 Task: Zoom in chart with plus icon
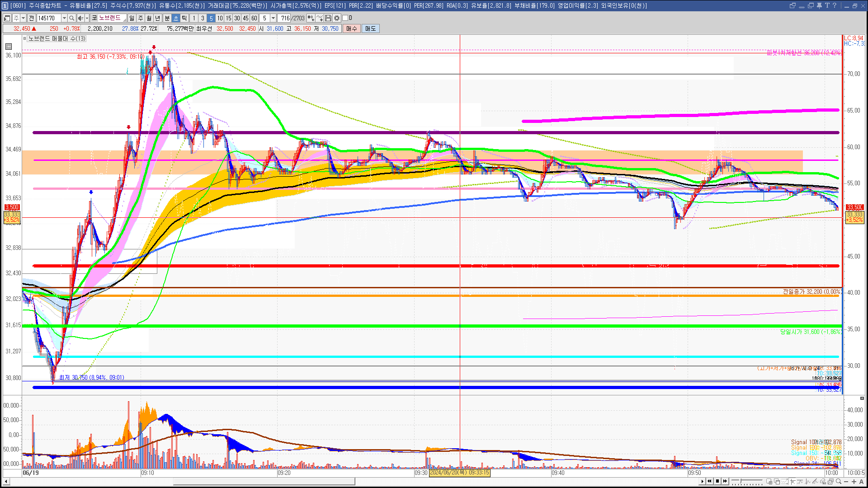pos(854,481)
